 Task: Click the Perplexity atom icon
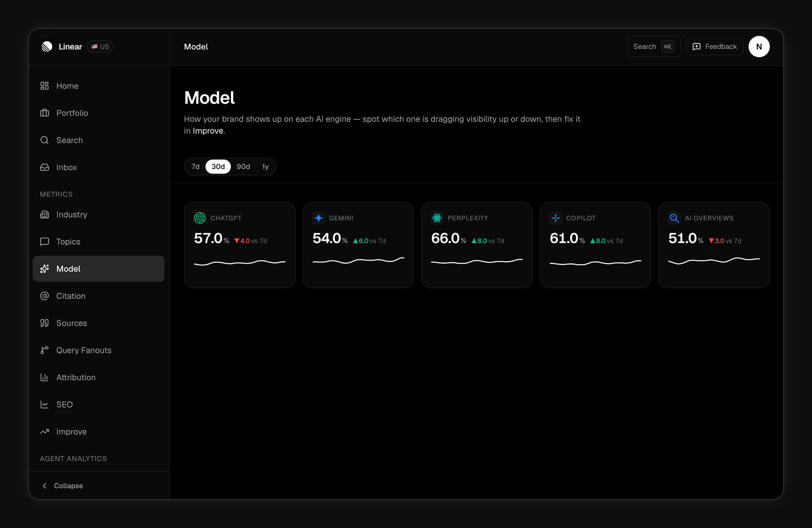pyautogui.click(x=437, y=218)
